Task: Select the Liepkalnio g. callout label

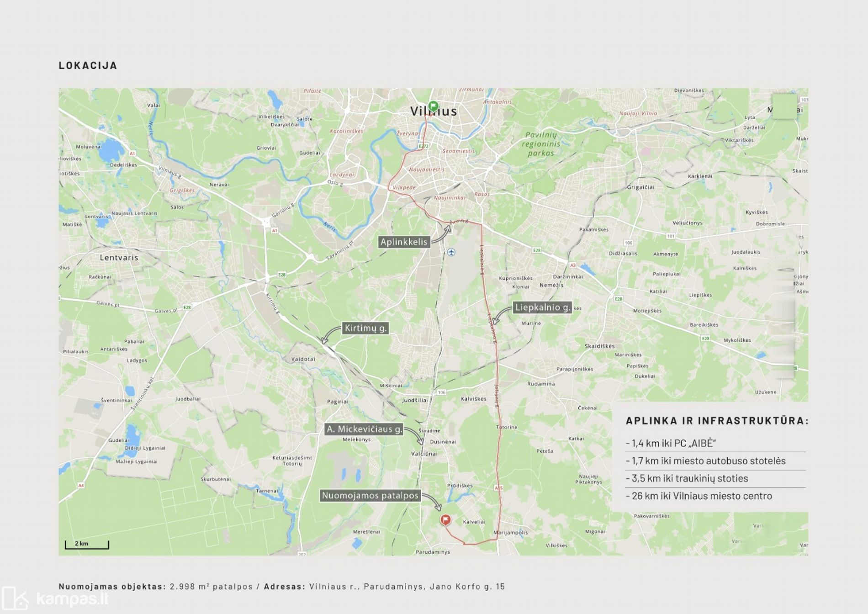Action: tap(542, 307)
